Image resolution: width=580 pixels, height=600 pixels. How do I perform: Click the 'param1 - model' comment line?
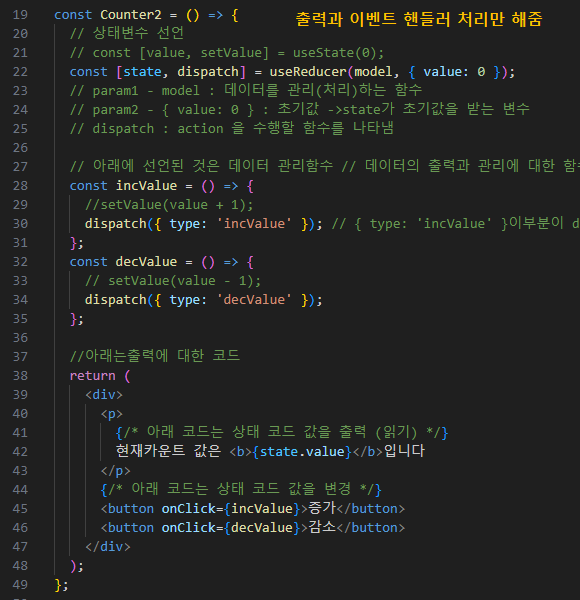246,90
